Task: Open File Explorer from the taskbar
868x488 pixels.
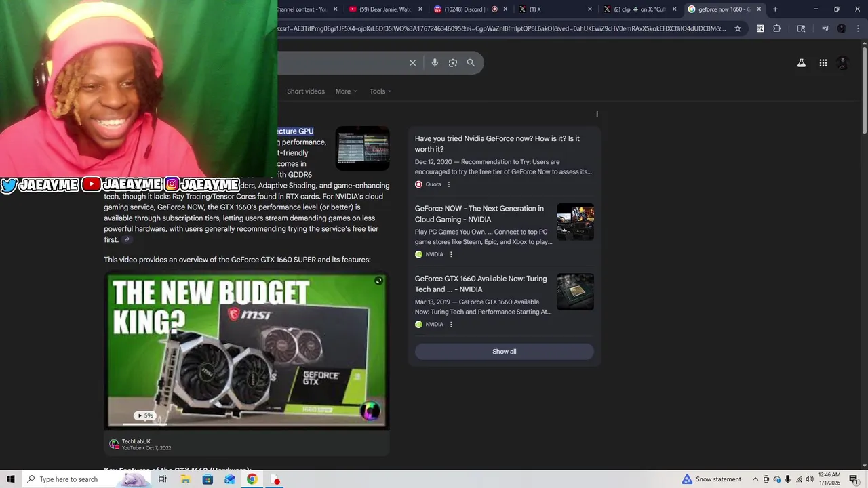Action: point(185,479)
